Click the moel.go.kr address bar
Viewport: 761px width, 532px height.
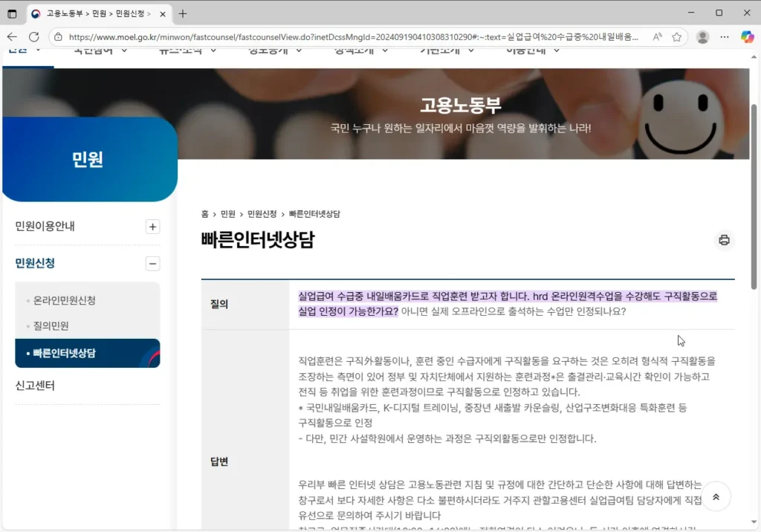353,37
